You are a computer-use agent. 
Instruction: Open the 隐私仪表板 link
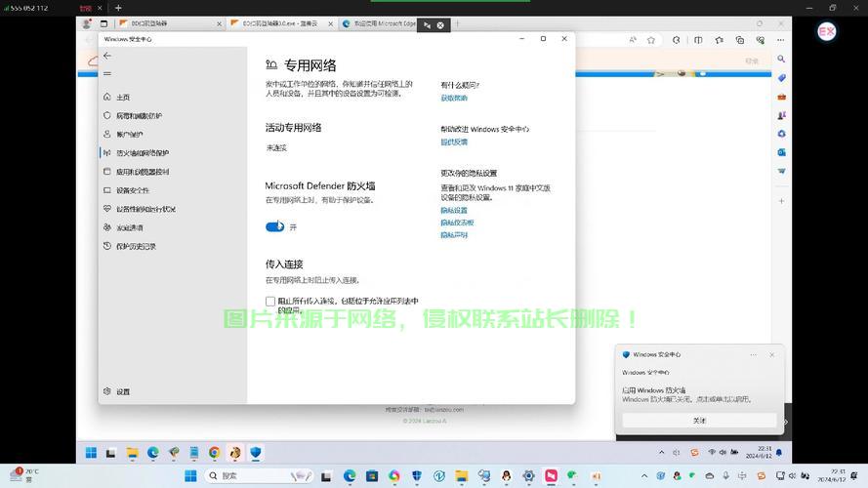click(x=457, y=223)
